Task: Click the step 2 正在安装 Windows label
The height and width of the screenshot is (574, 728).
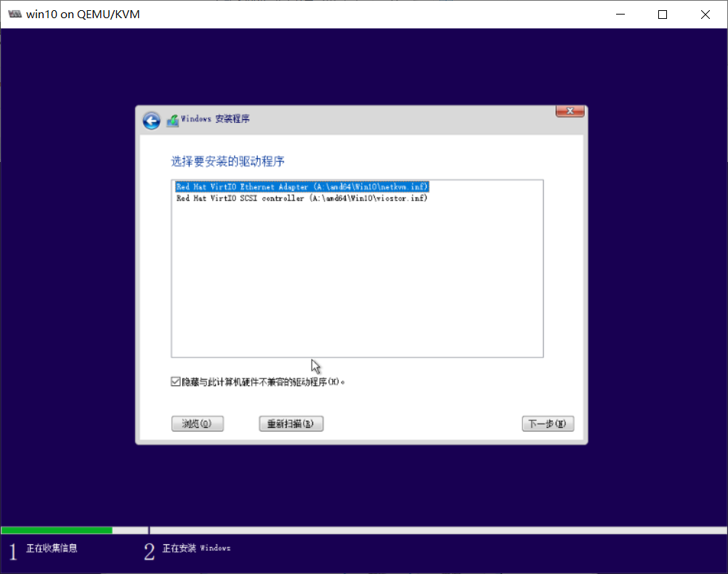Action: click(x=196, y=549)
